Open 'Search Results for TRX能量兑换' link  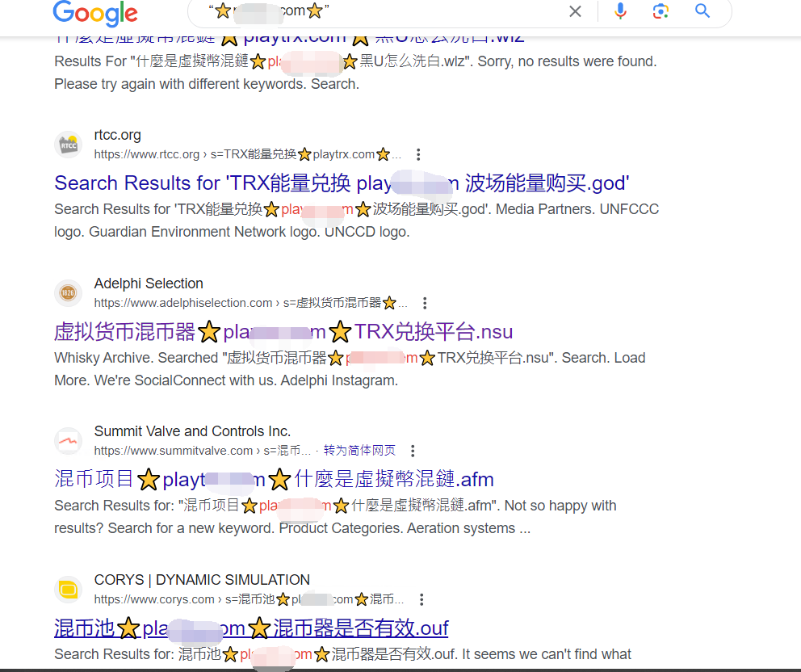point(342,183)
